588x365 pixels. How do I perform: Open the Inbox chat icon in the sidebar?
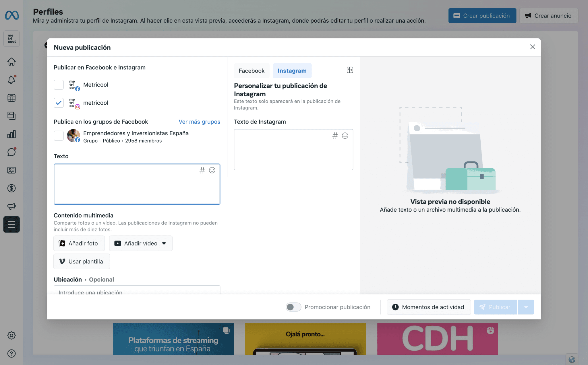click(x=11, y=152)
